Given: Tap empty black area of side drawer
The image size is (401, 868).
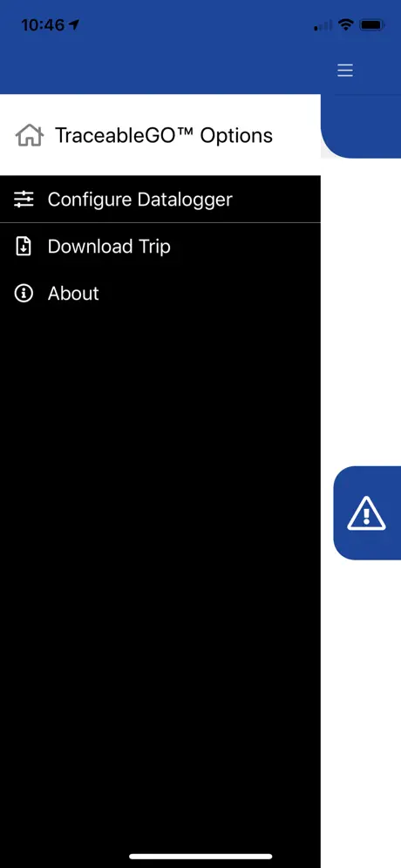Looking at the screenshot, I should 160,553.
